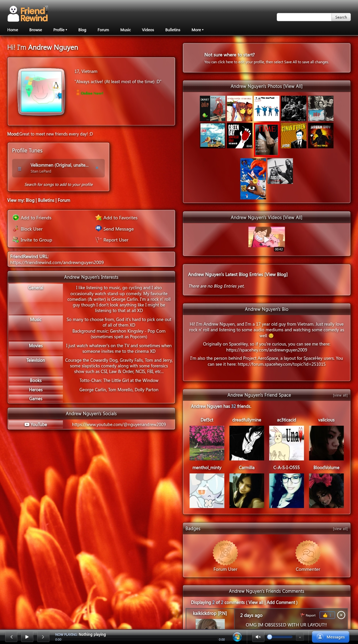View all of Andrew Nguyen's videos
This screenshot has width=358, height=644.
click(x=293, y=217)
